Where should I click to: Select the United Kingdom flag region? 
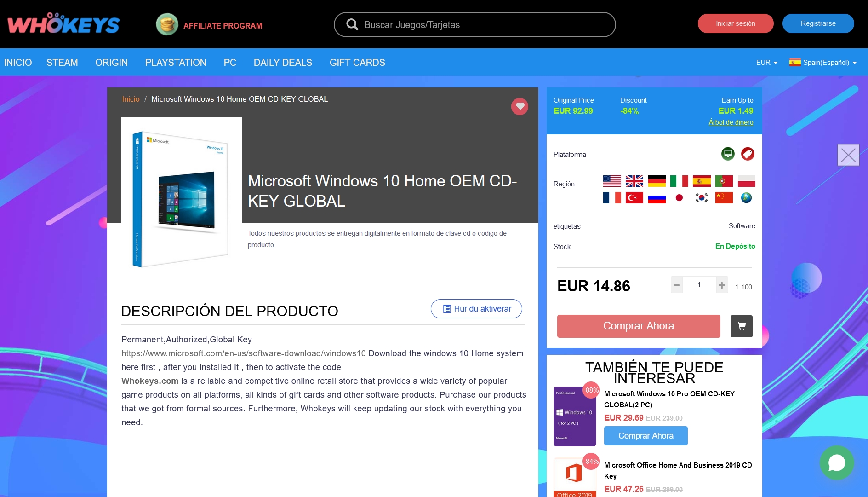click(x=634, y=181)
